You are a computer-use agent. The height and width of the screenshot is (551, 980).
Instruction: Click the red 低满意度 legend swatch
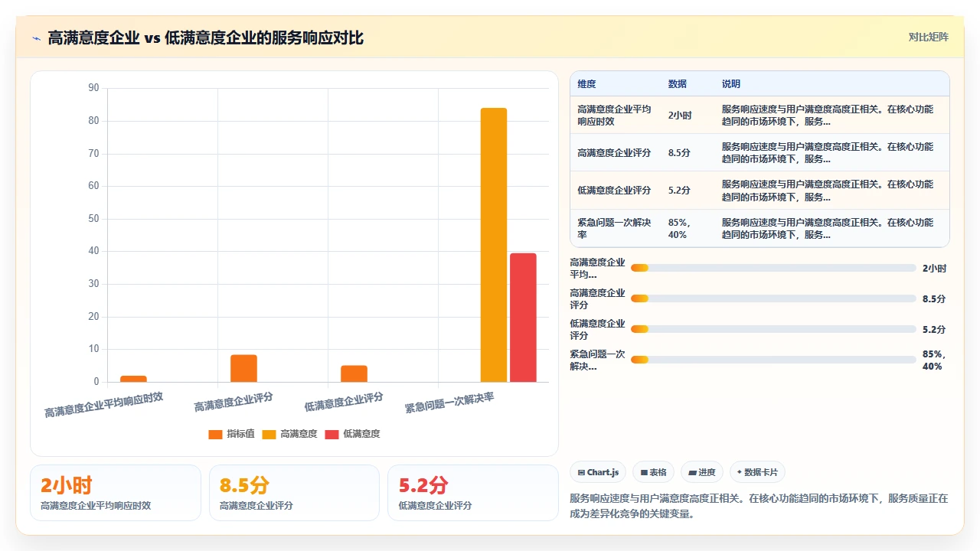tap(332, 434)
